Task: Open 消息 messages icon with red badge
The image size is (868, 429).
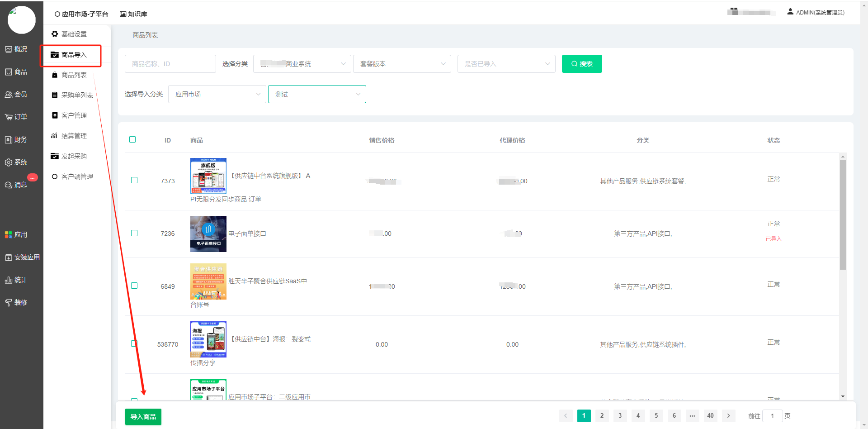Action: click(x=9, y=185)
